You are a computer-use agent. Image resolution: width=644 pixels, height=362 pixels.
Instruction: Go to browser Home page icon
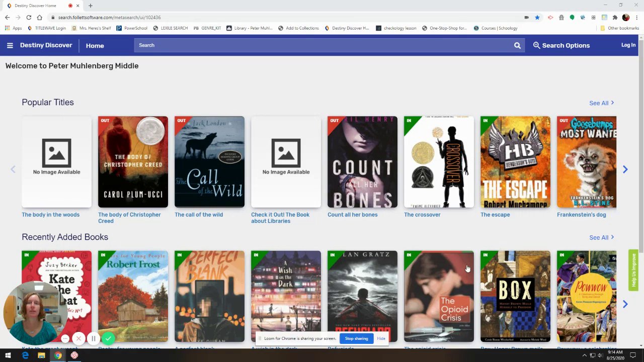pos(39,17)
